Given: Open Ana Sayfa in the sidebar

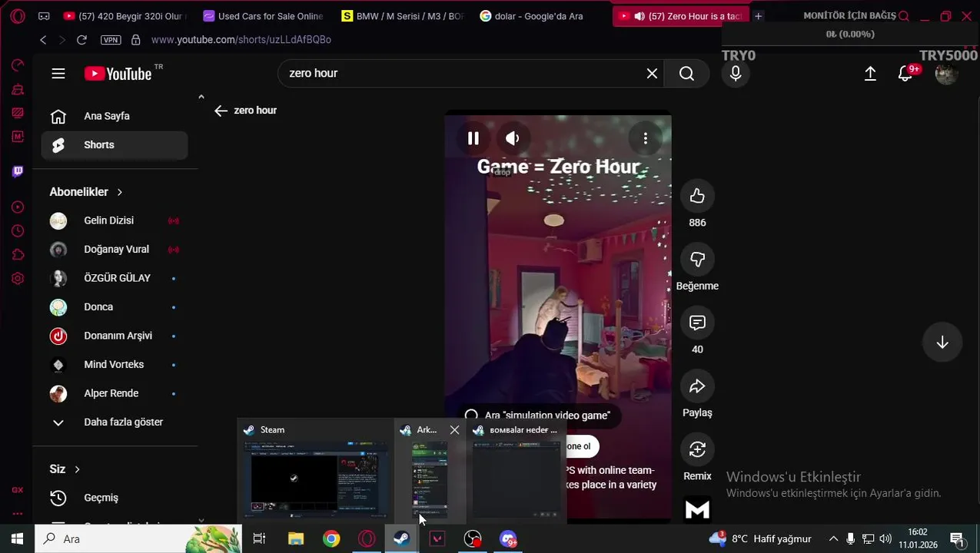Looking at the screenshot, I should (x=115, y=117).
